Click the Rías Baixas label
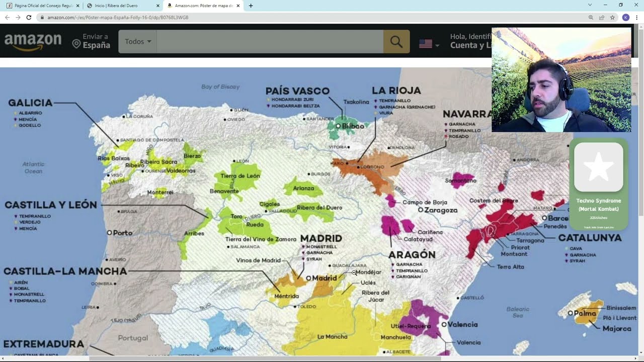This screenshot has height=362, width=644. [x=114, y=158]
